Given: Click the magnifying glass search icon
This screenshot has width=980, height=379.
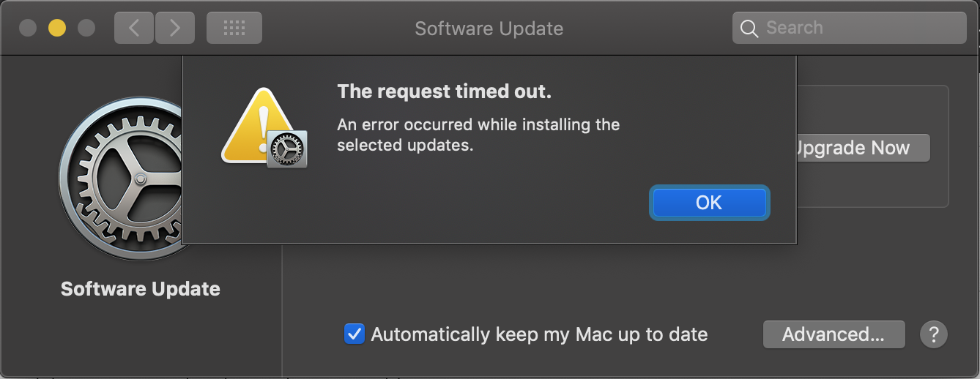Looking at the screenshot, I should click(749, 29).
